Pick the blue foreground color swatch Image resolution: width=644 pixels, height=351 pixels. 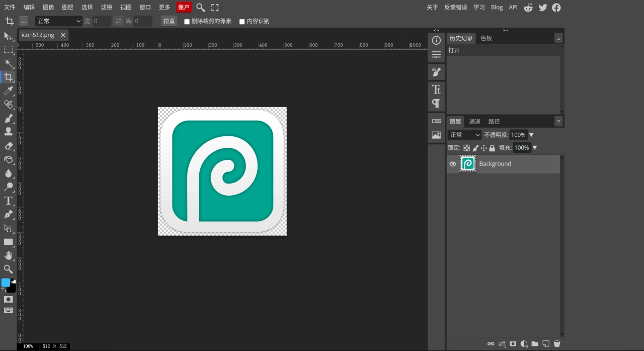[6, 283]
